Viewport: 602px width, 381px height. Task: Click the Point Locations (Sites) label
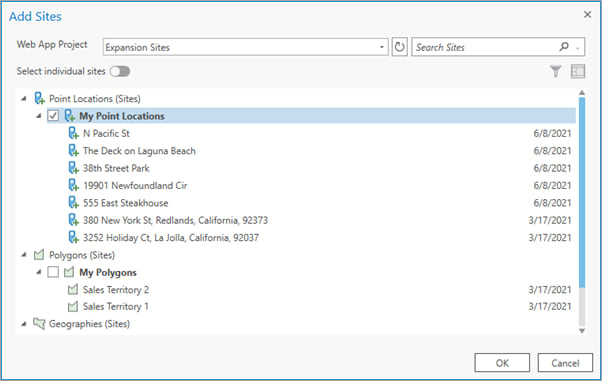point(95,99)
